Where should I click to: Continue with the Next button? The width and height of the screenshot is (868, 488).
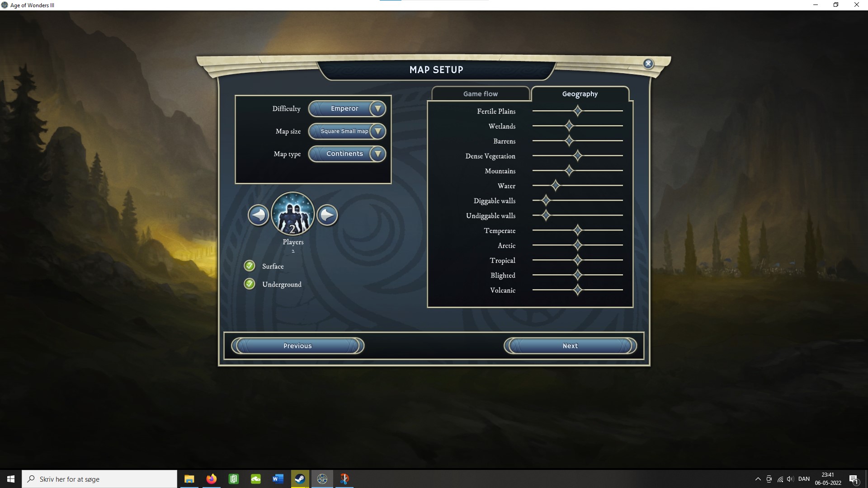570,346
